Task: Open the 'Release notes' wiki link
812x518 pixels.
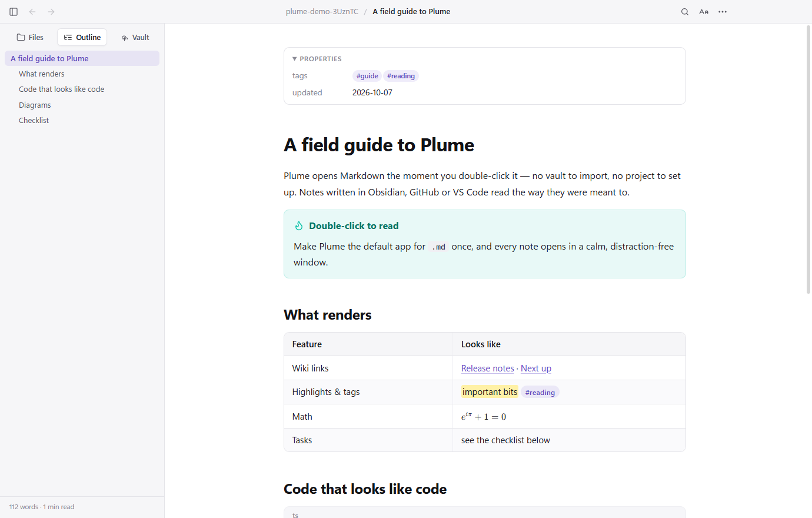Action: click(488, 368)
